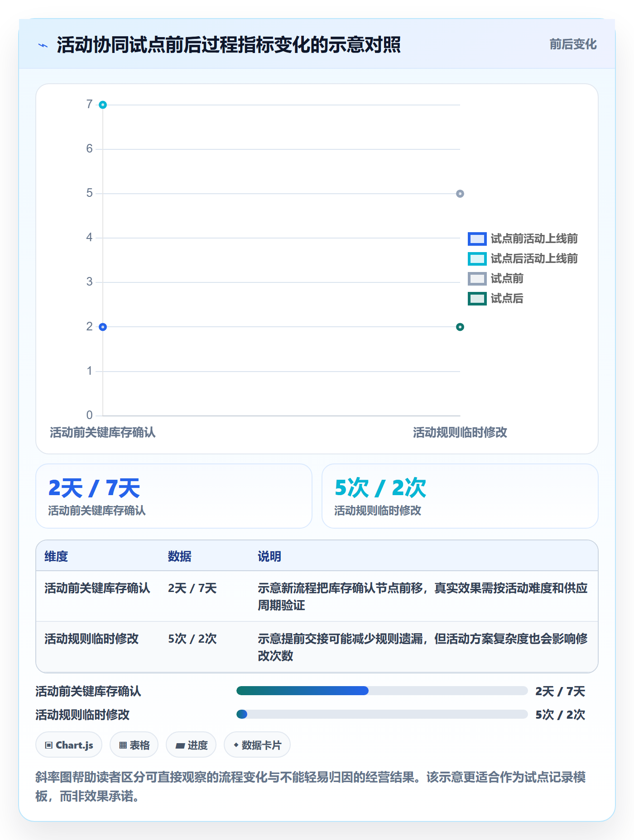Toggle the 试点前活动上线前 legend swatch
The height and width of the screenshot is (840, 634).
coord(477,239)
